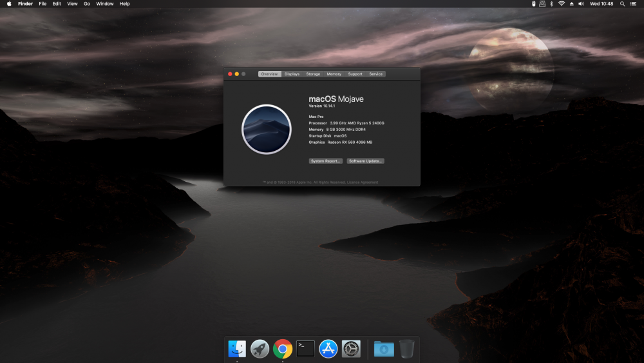Open the Go menu
Screen dimensions: 644x363
87,4
